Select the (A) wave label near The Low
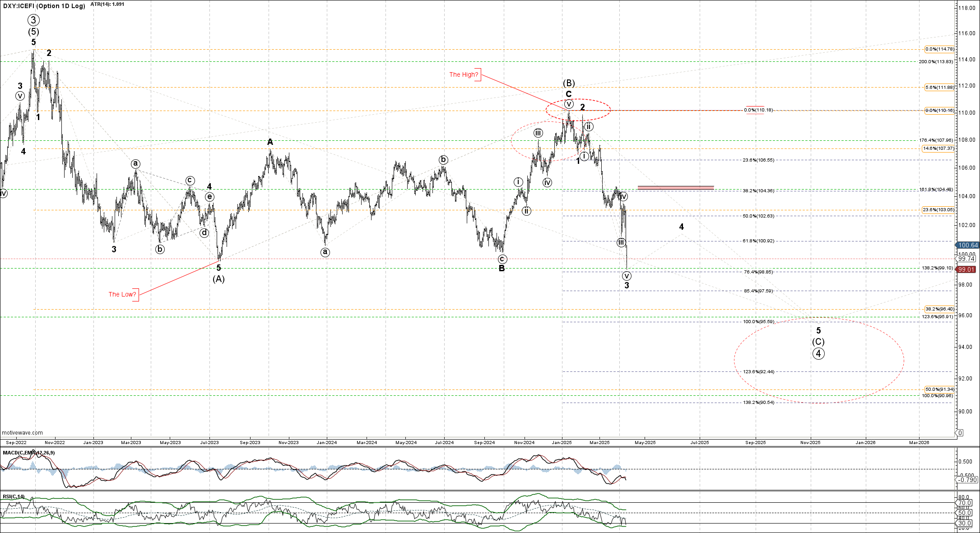 click(218, 279)
